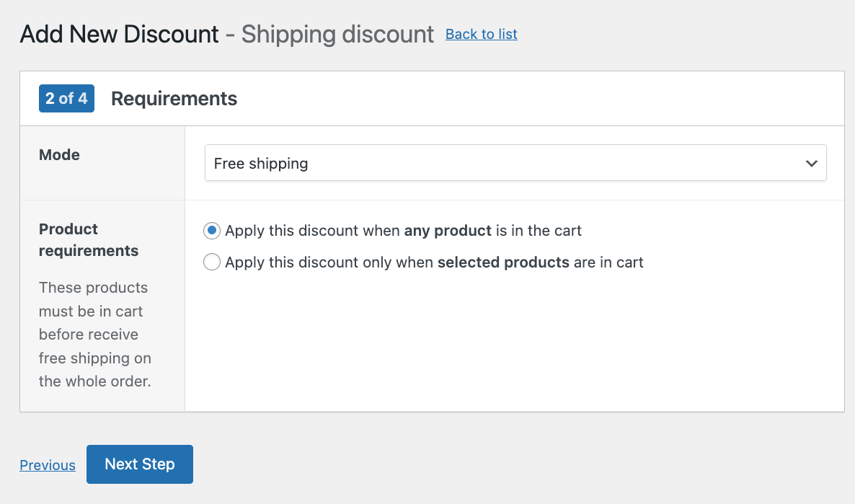
Task: Open the Mode dropdown
Action: tap(515, 164)
